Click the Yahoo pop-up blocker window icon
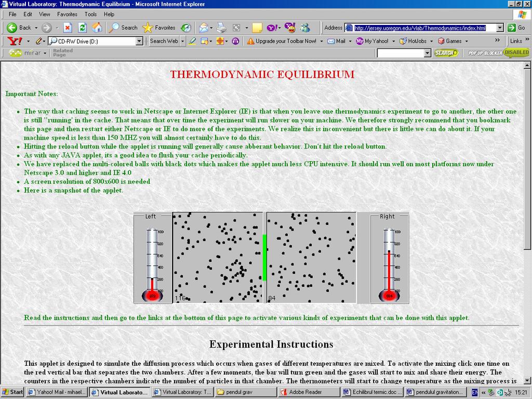The width and height of the screenshot is (532, 399). point(204,42)
